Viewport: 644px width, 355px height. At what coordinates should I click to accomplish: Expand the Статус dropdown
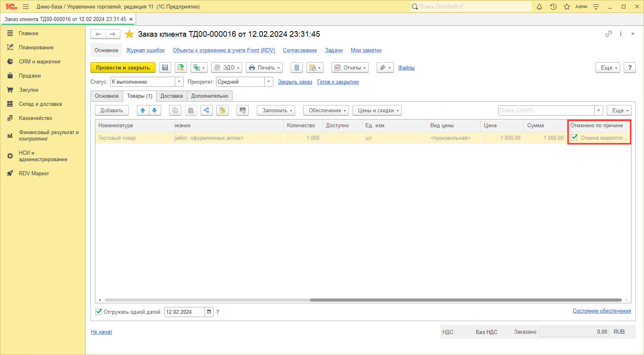point(179,82)
